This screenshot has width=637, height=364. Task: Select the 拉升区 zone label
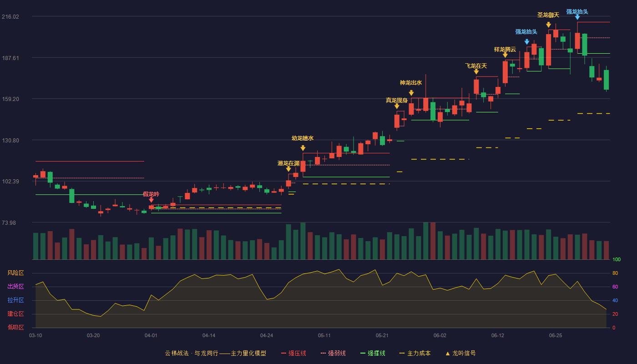coord(15,300)
